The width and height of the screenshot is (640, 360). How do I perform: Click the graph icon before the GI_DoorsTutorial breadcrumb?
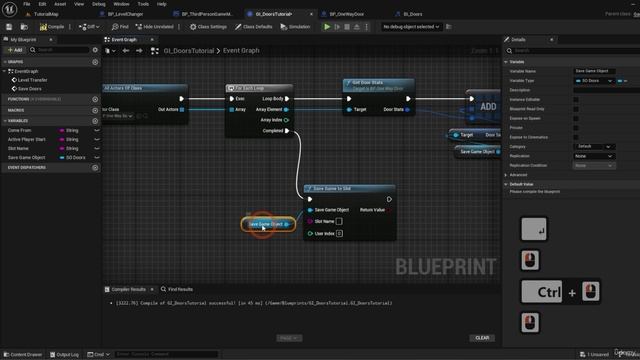tap(155, 51)
